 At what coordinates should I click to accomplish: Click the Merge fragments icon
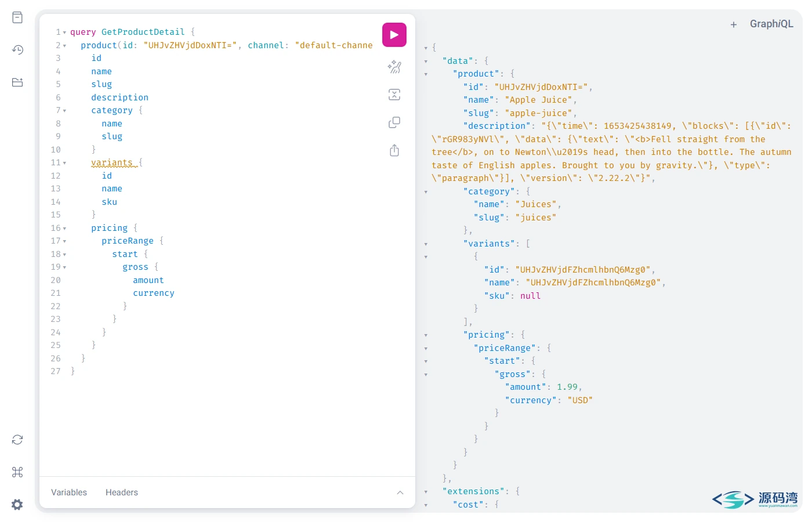(x=394, y=95)
